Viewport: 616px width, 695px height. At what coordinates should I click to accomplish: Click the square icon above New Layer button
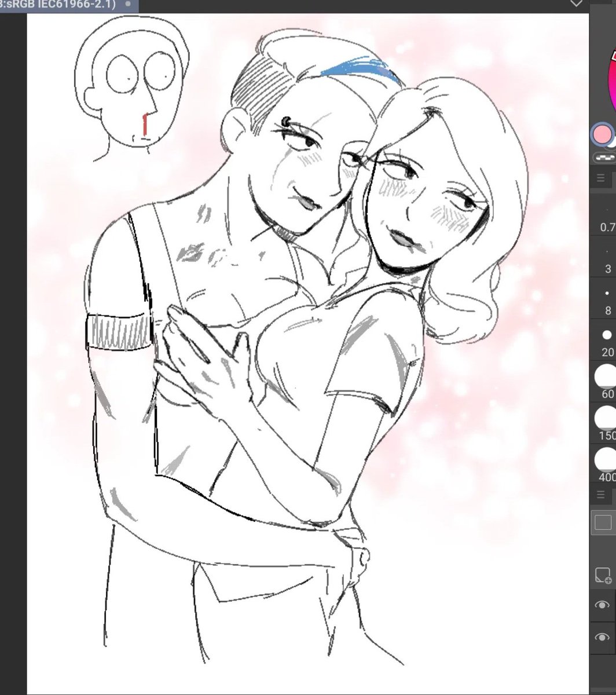(x=603, y=522)
